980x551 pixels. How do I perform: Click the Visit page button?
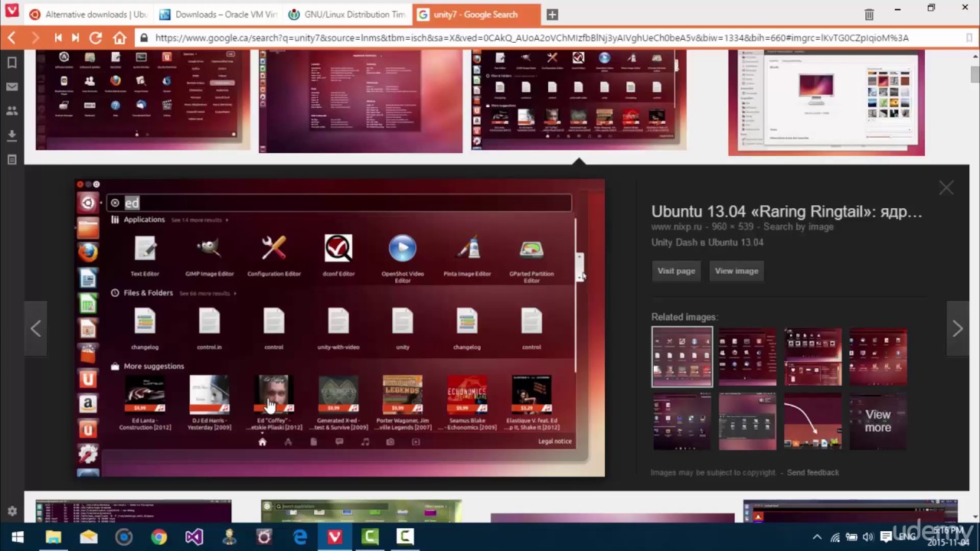pyautogui.click(x=676, y=271)
